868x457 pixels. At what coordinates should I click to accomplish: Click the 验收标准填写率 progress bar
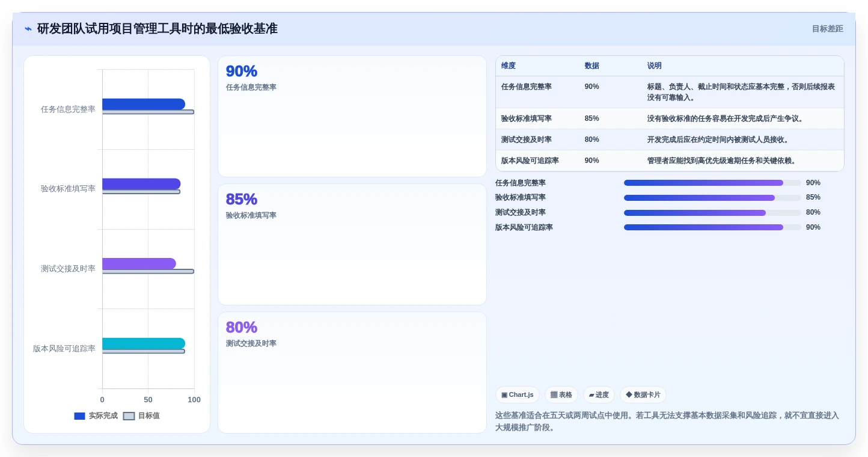pyautogui.click(x=712, y=197)
